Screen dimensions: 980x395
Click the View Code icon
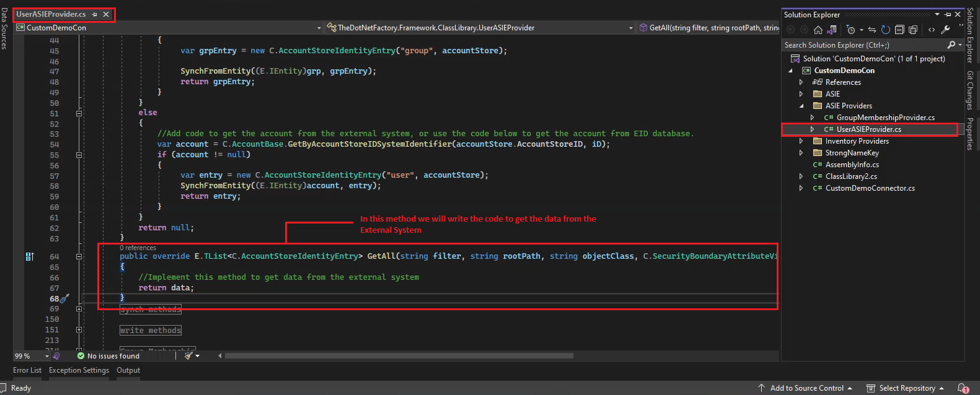[932, 30]
